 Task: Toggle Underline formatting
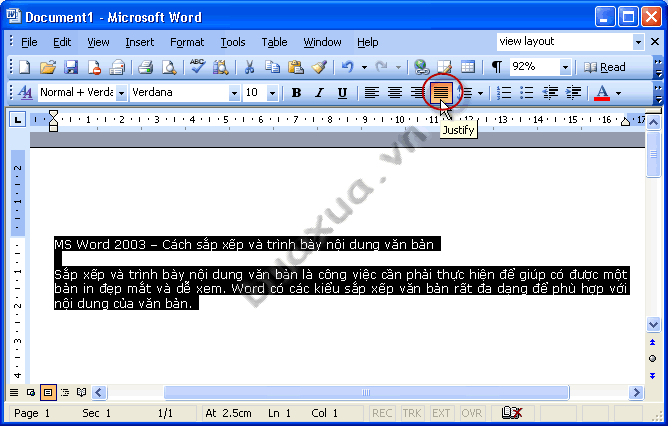(x=342, y=92)
